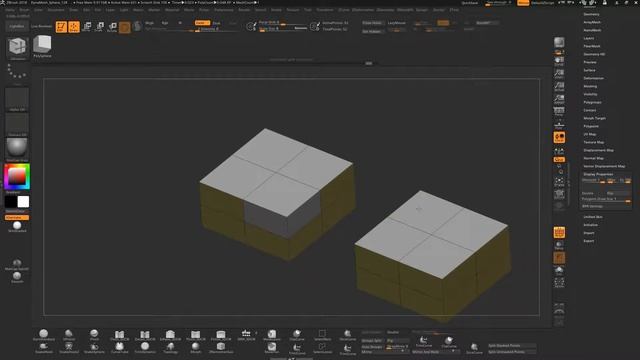Select the PolySphere tool thumbnail

pos(42,46)
